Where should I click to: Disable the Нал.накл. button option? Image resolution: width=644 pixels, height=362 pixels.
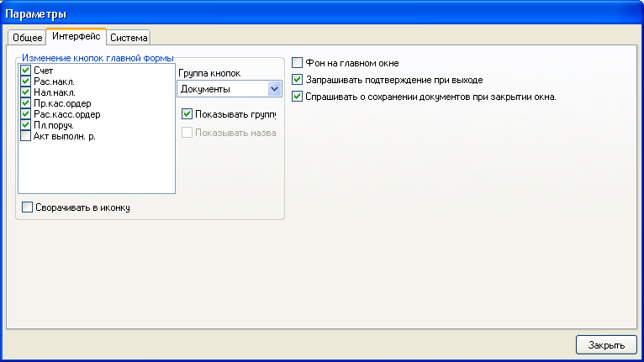coord(25,92)
